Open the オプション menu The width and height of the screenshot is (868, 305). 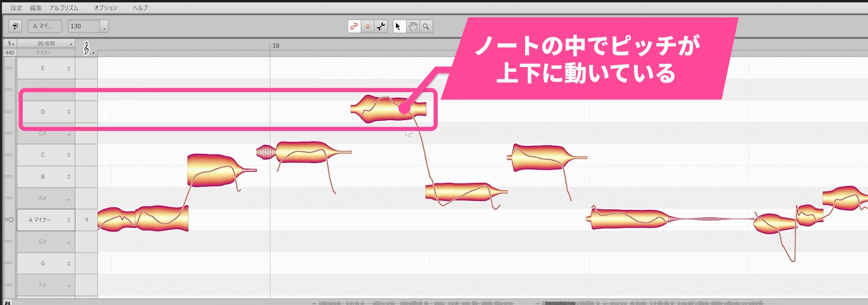[105, 8]
